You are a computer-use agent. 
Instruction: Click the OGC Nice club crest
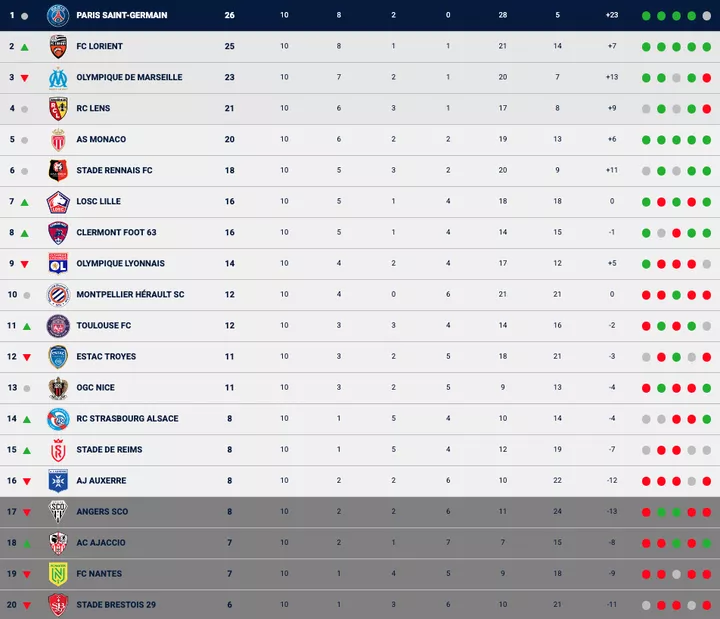57,387
